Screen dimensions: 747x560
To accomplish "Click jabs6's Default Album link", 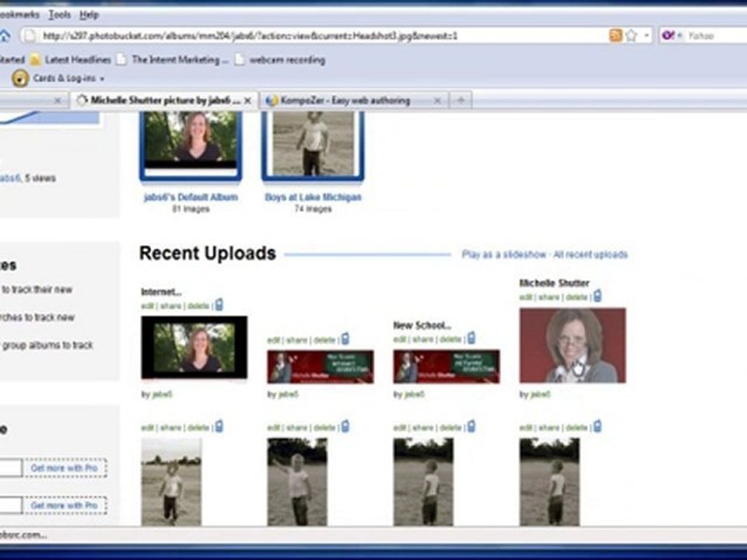I will click(191, 197).
